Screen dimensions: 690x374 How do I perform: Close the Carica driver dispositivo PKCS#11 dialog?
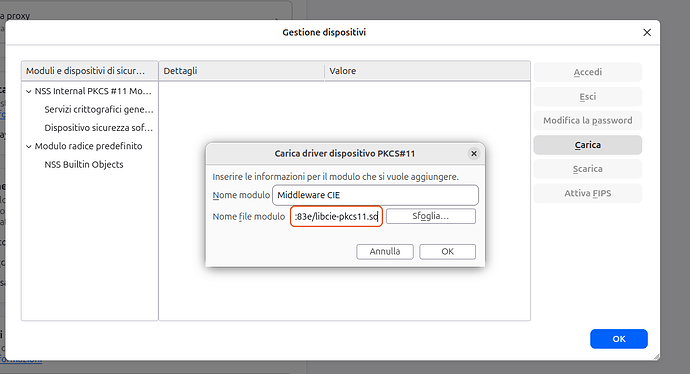[474, 154]
